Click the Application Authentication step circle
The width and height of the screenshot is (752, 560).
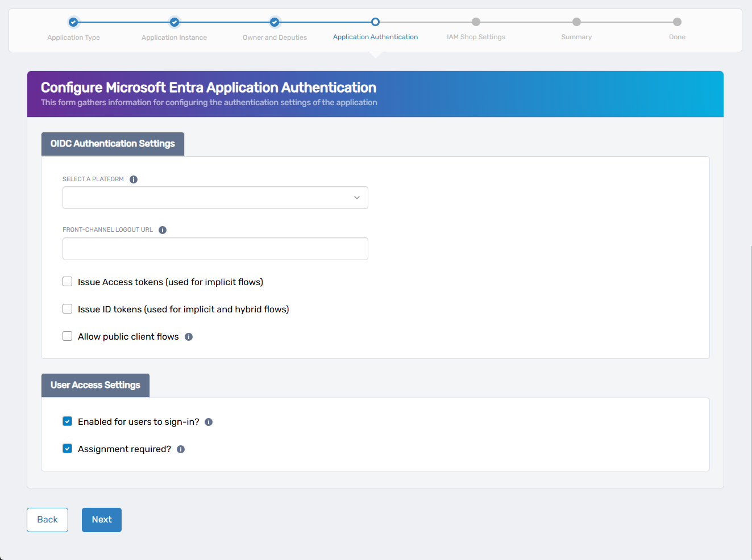coord(375,22)
